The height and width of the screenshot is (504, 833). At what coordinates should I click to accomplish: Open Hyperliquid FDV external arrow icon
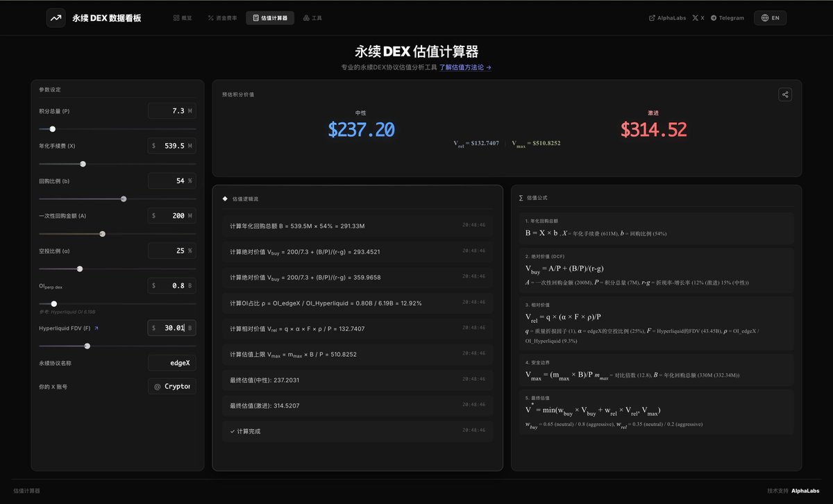pos(96,328)
